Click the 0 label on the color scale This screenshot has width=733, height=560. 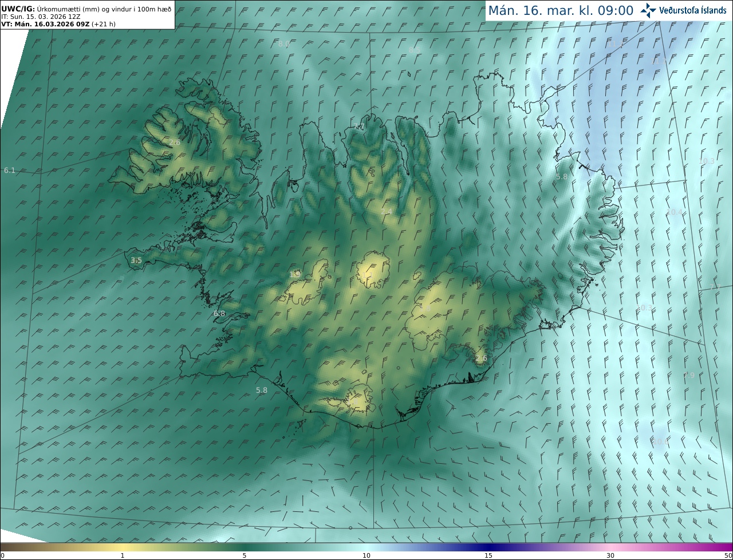(2, 555)
